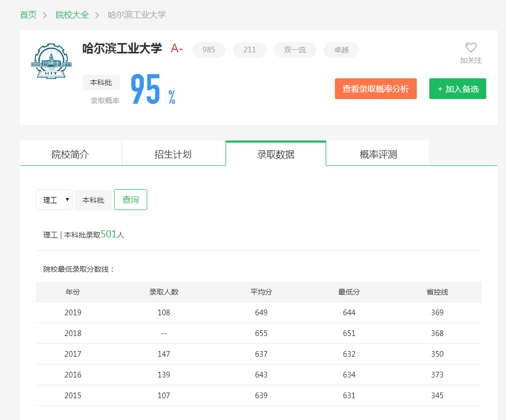This screenshot has height=420, width=506.
Task: Select the 2019 year cell
Action: click(x=73, y=313)
